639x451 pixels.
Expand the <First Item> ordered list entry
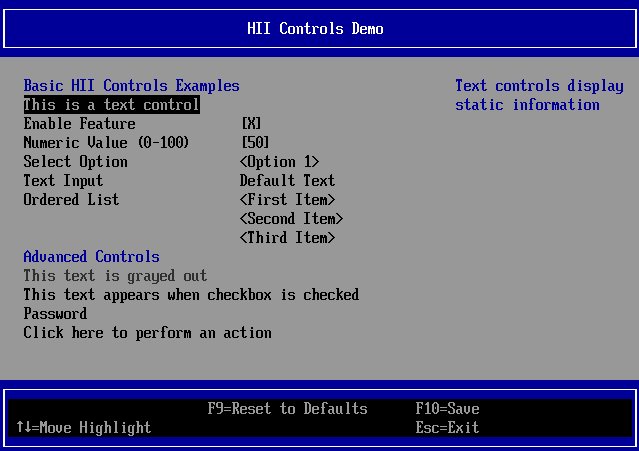[287, 200]
